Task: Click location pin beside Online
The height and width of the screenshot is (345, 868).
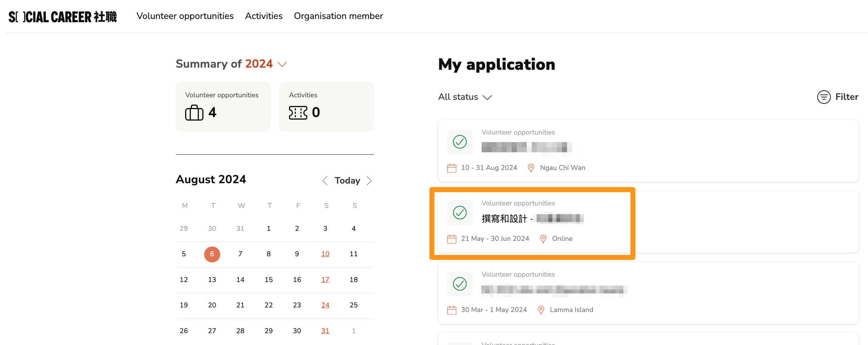Action: 543,239
